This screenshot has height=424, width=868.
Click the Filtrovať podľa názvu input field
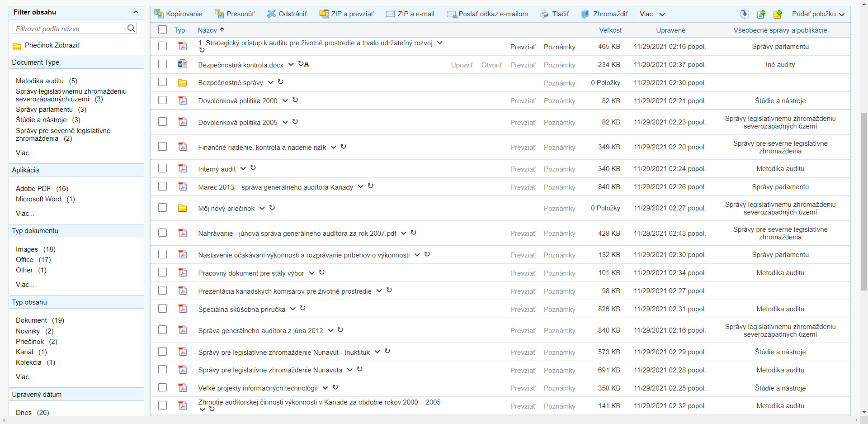pyautogui.click(x=69, y=29)
